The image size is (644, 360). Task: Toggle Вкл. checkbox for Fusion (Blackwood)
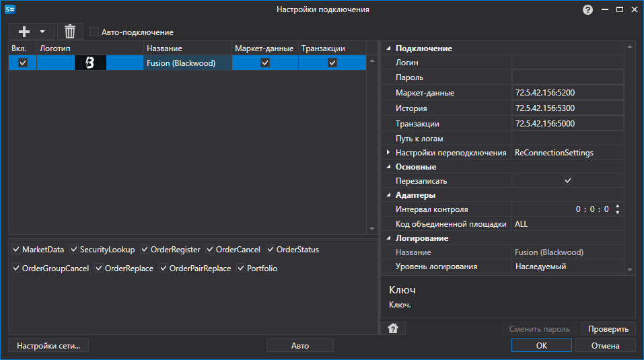pos(23,63)
